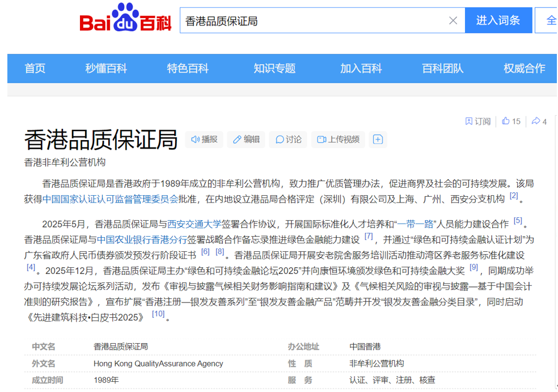Image resolution: width=558 pixels, height=392 pixels.
Task: Click the article title 香港品质保证局
Action: (101, 140)
